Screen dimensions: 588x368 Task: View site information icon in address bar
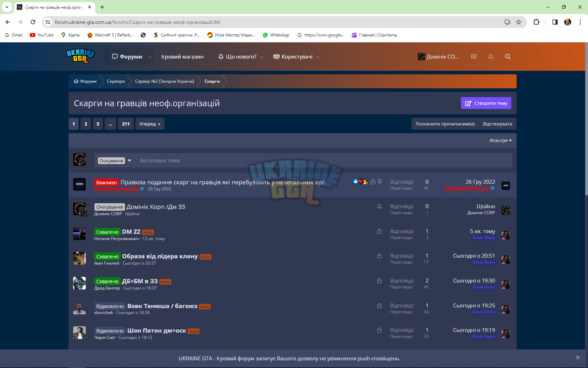coord(48,22)
